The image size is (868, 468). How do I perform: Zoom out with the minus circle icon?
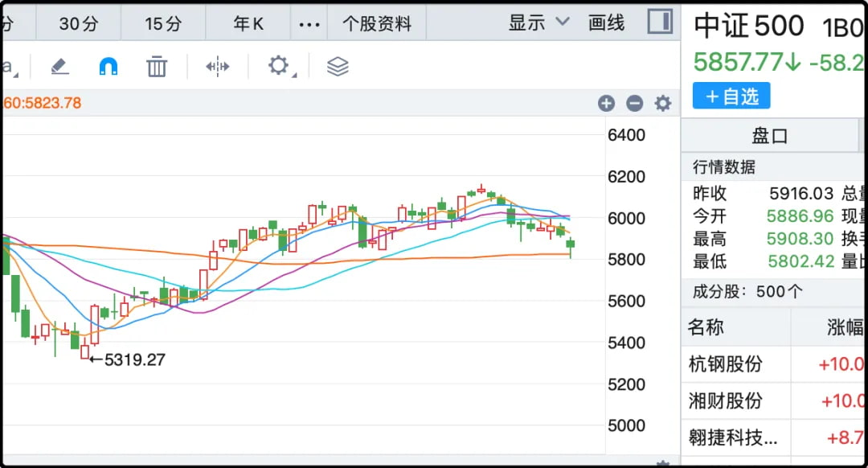[635, 103]
